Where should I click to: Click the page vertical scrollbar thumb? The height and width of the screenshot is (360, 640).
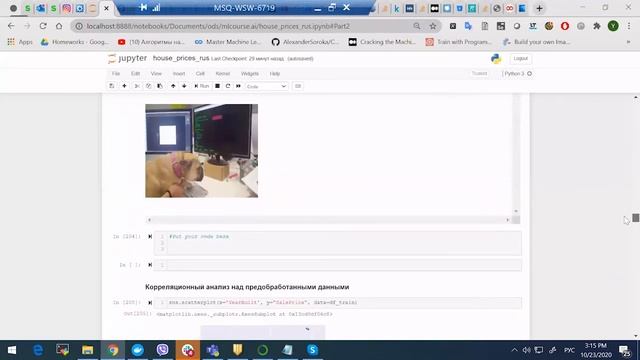coord(636,218)
